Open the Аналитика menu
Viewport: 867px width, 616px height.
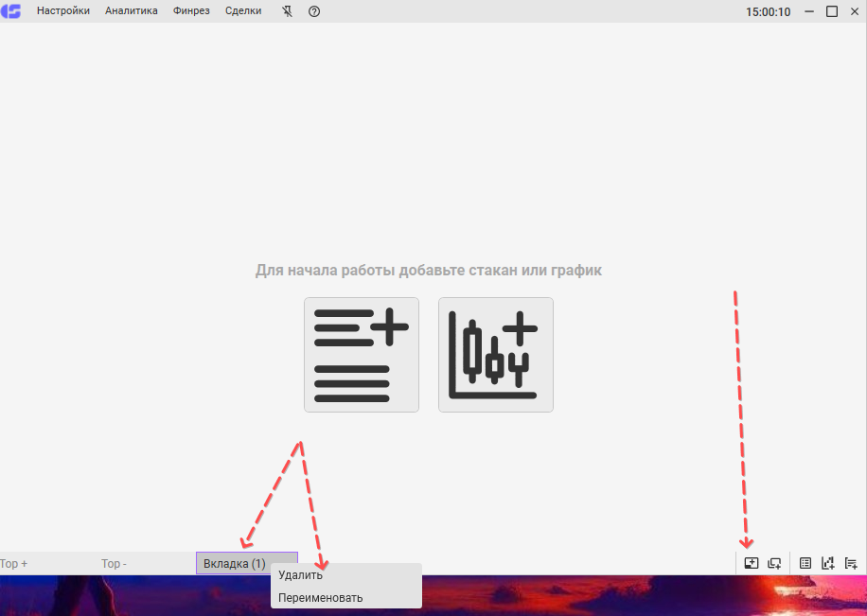pos(131,11)
